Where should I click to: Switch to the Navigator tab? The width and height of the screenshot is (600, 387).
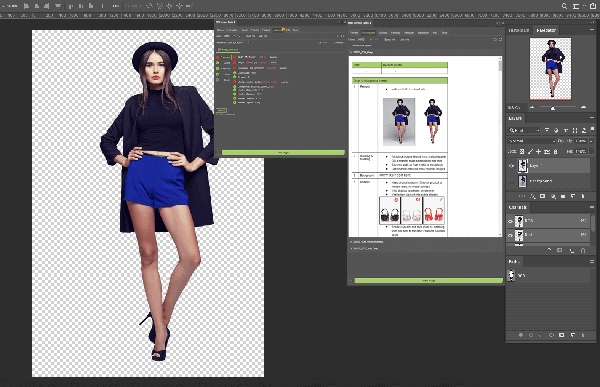[546, 30]
